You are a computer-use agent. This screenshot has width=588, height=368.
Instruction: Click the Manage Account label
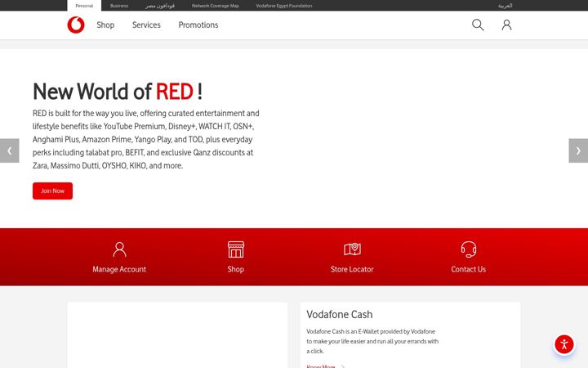119,269
